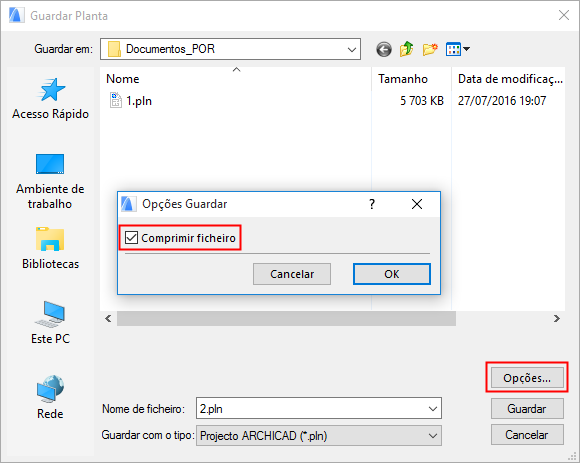Confirm with OK in Opções Guardar
580x463 pixels.
point(392,274)
